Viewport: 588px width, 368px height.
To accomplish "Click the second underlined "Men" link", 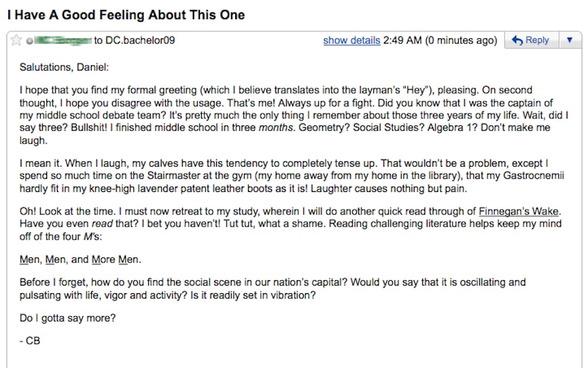I will point(56,260).
